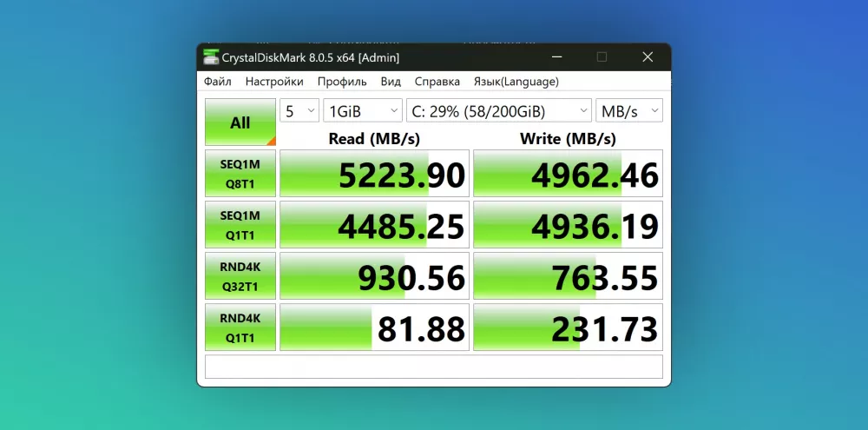Screen dimensions: 868x430
Task: Expand the MB/s unit dropdown
Action: [x=628, y=111]
